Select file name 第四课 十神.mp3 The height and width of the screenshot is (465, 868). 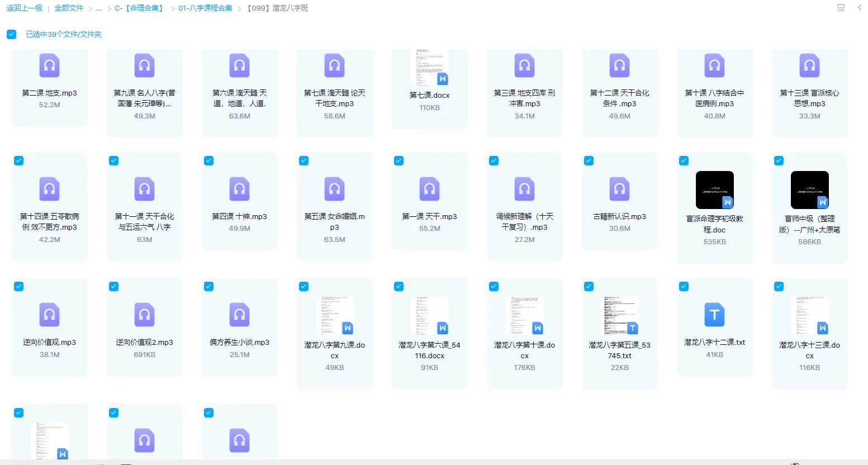[239, 216]
